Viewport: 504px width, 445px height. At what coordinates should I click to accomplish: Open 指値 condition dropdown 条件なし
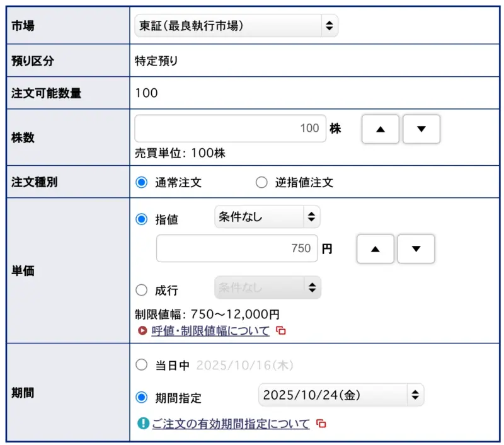[267, 217]
